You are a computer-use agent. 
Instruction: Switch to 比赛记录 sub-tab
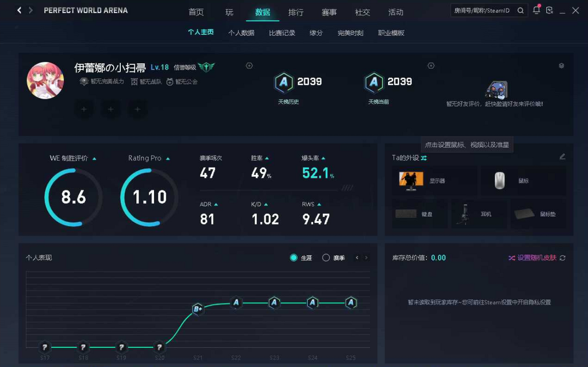click(x=282, y=33)
